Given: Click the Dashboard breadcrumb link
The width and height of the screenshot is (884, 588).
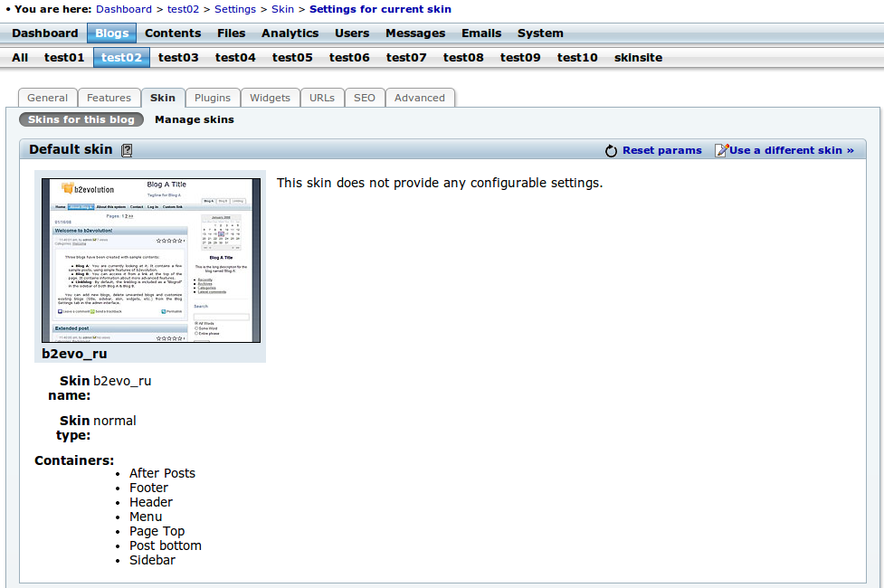Looking at the screenshot, I should click(x=123, y=9).
